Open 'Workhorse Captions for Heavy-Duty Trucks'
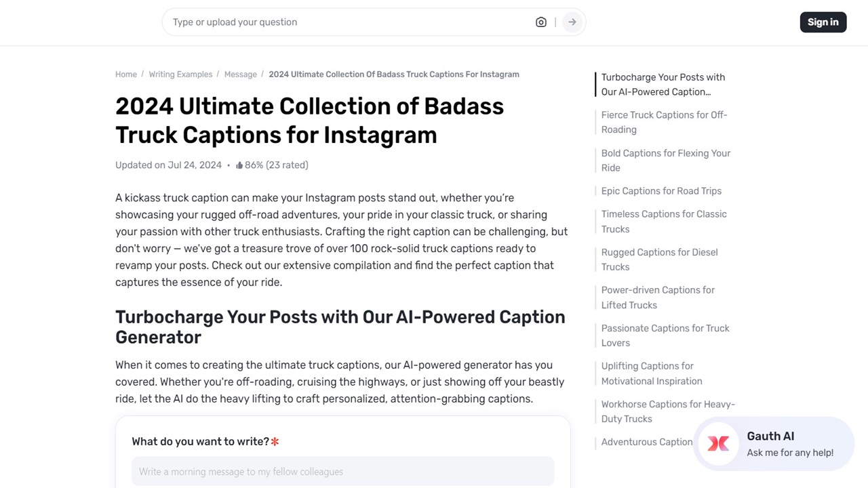This screenshot has width=868, height=488. click(667, 411)
